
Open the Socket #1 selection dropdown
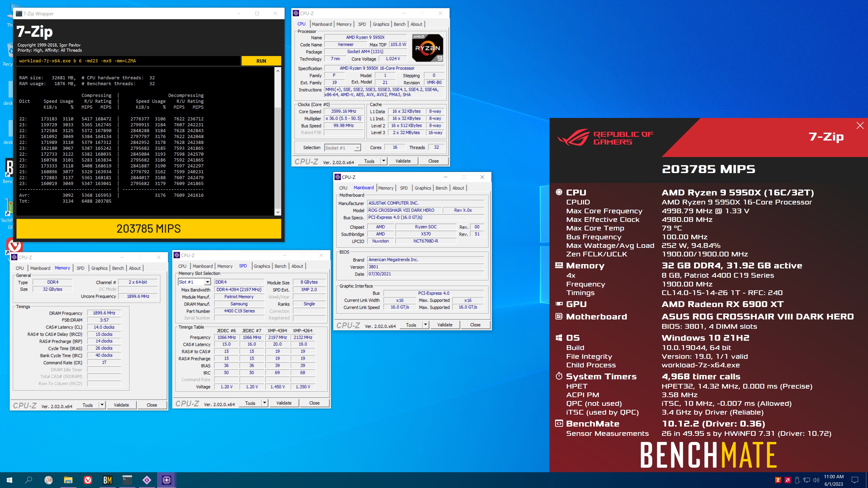[357, 148]
